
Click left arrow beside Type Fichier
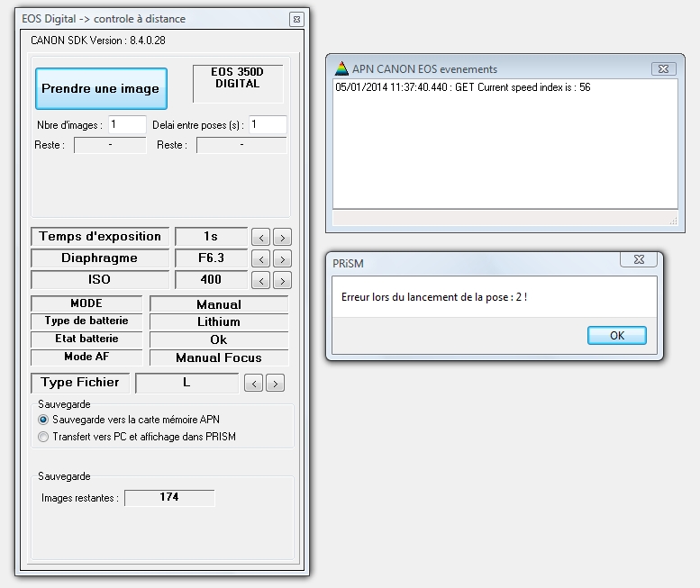click(x=254, y=384)
